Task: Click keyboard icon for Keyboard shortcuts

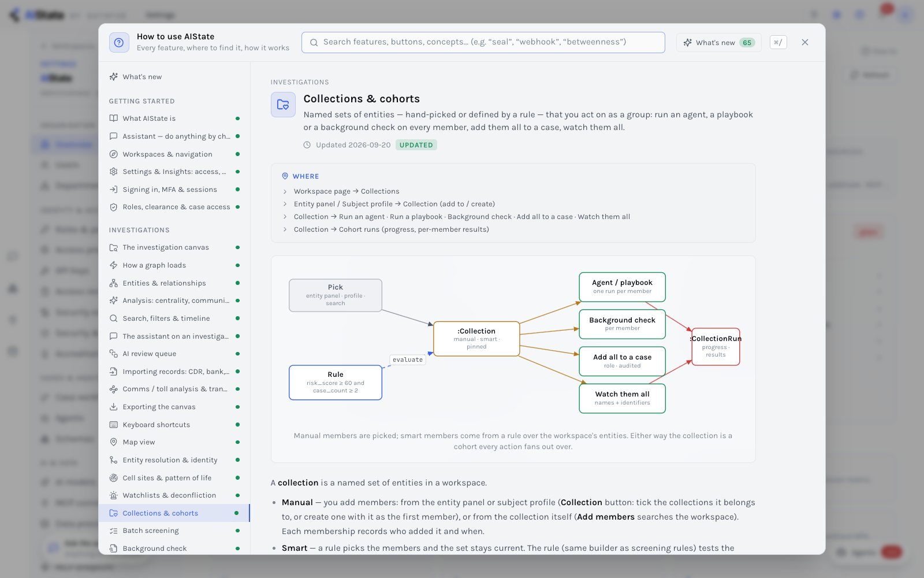Action: click(x=114, y=425)
